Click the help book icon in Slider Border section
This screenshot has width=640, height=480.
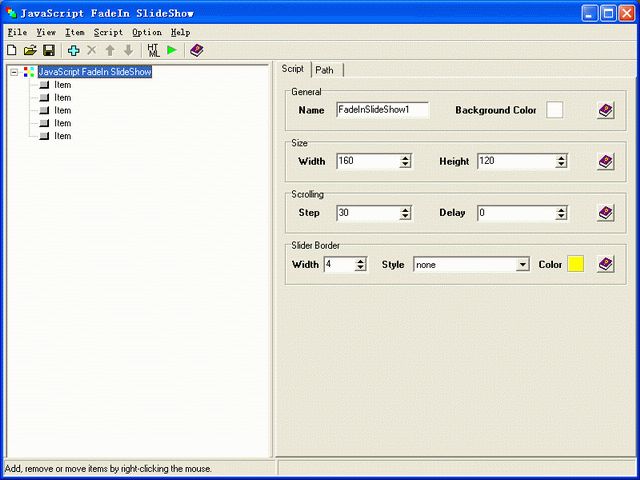pos(605,264)
